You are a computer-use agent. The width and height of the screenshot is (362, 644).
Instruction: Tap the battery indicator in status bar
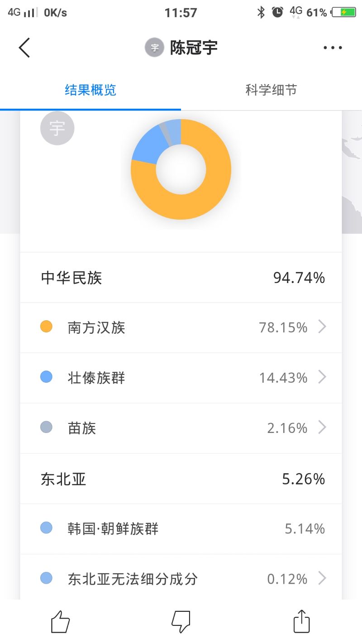343,13
